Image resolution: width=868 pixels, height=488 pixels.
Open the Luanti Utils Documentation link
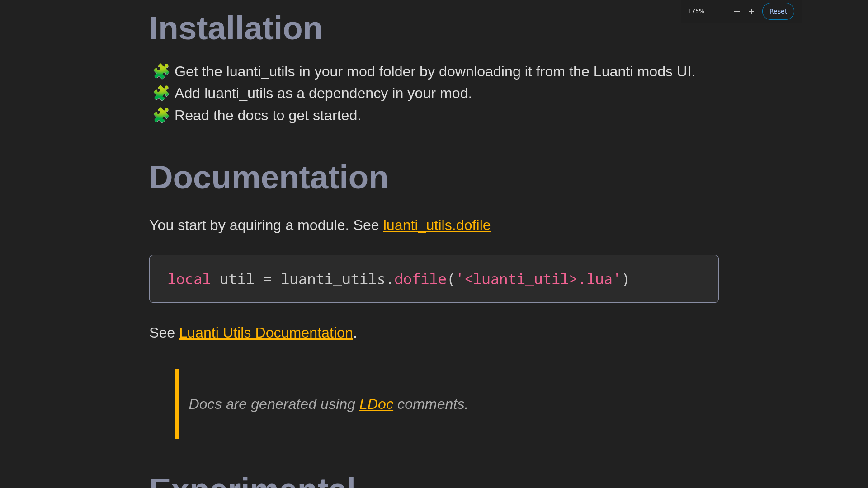tap(266, 333)
